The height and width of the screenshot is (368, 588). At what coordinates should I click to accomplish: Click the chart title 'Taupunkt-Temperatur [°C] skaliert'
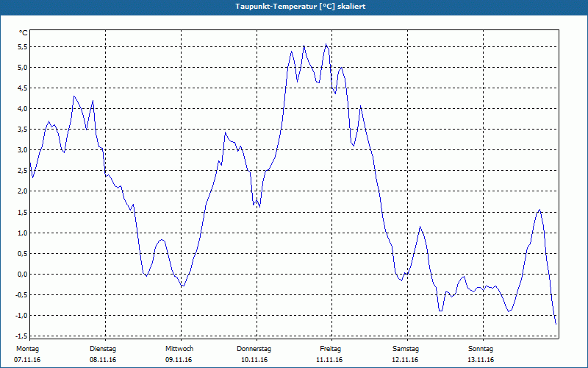[x=301, y=7]
